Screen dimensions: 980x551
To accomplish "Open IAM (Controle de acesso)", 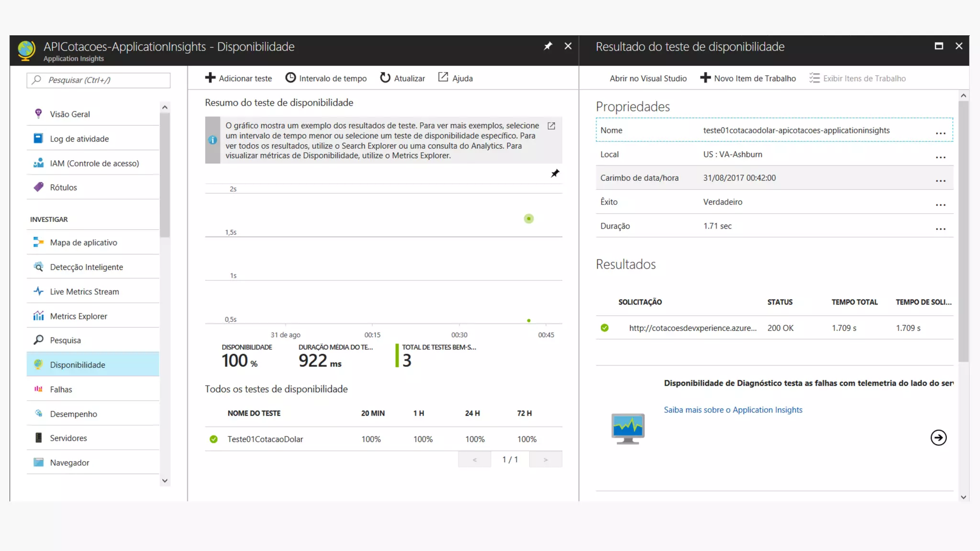I will tap(93, 163).
